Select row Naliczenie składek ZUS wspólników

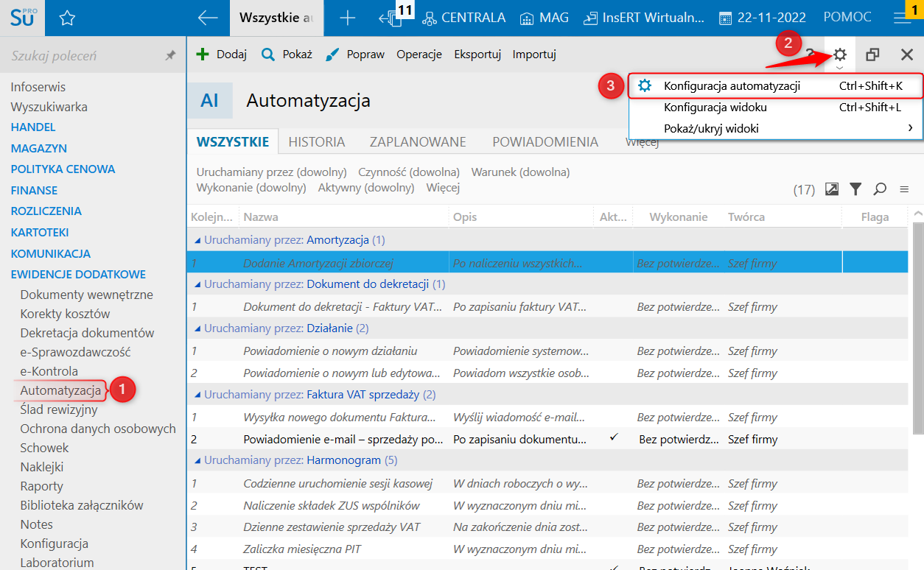(x=548, y=505)
